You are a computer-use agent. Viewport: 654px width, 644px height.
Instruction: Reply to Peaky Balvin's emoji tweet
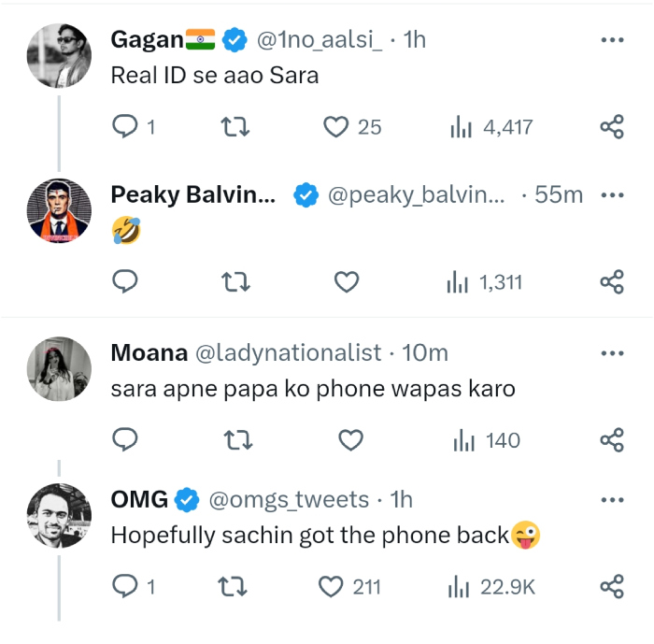(125, 281)
